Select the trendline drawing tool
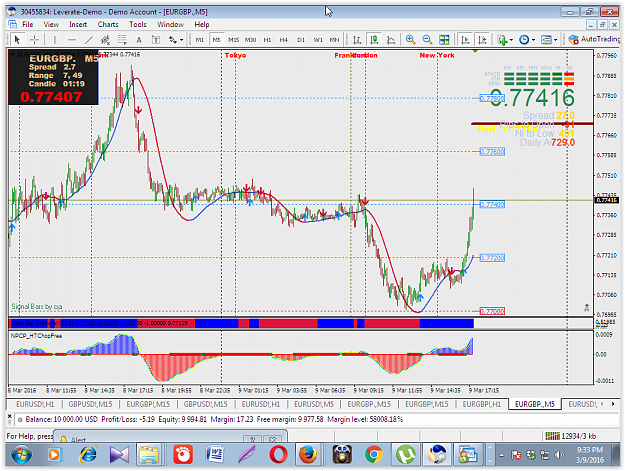 (88, 39)
